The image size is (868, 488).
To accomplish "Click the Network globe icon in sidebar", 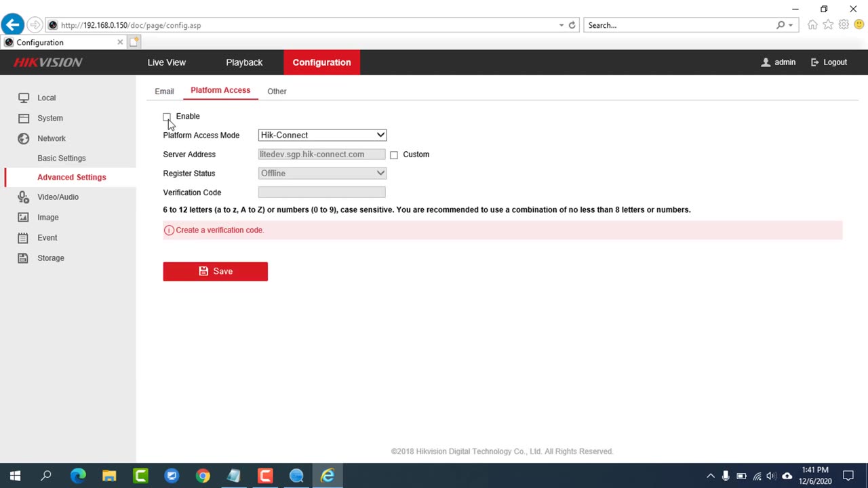I will click(24, 138).
